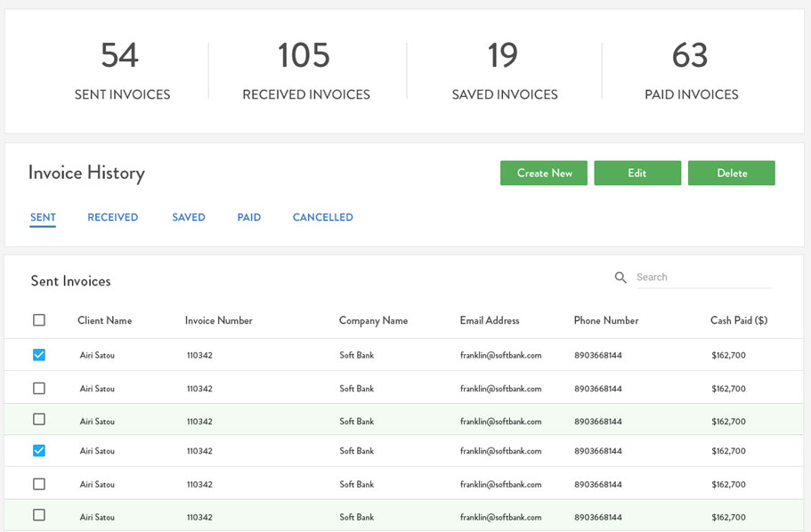
Task: Focus the Search input field
Action: click(702, 278)
